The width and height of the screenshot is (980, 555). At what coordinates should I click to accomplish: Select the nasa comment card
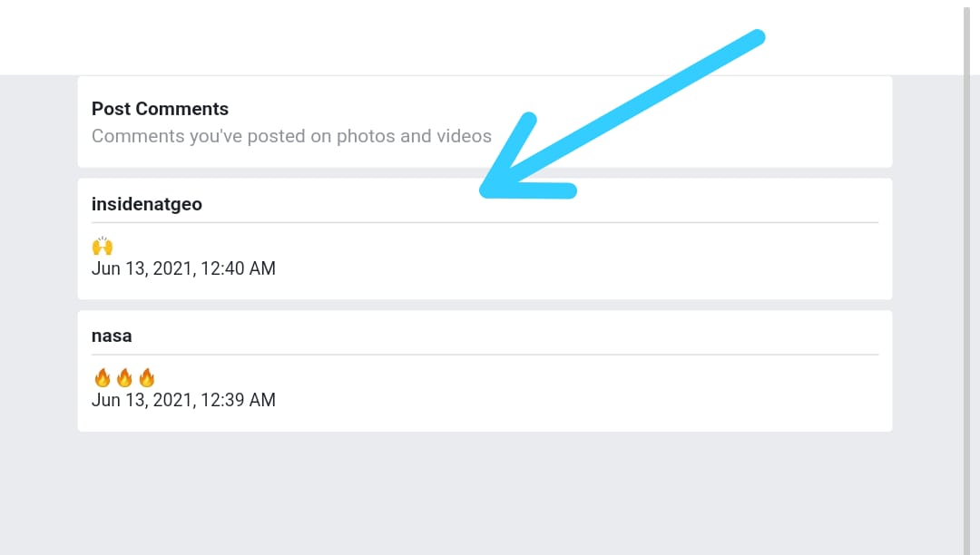(485, 371)
